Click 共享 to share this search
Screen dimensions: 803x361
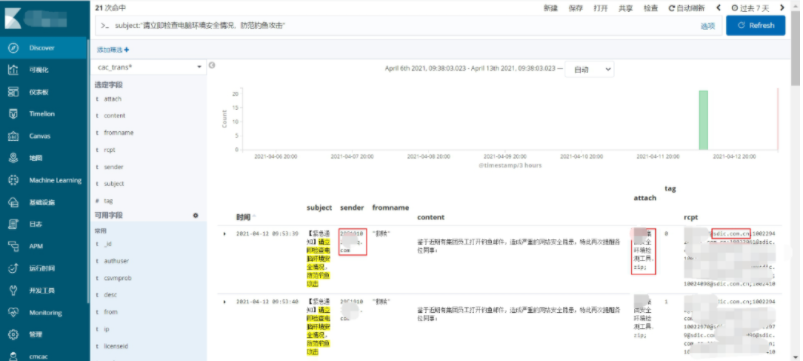626,8
